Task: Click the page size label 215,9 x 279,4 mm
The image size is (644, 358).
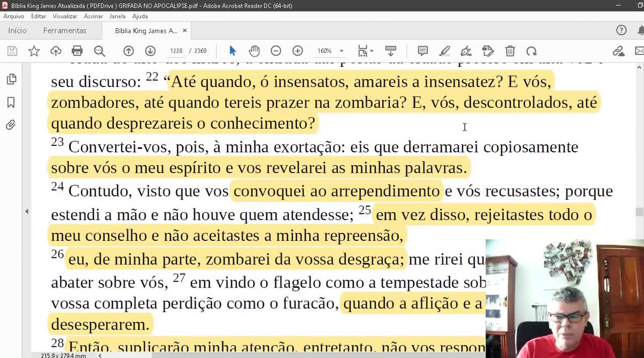Action: coord(63,355)
